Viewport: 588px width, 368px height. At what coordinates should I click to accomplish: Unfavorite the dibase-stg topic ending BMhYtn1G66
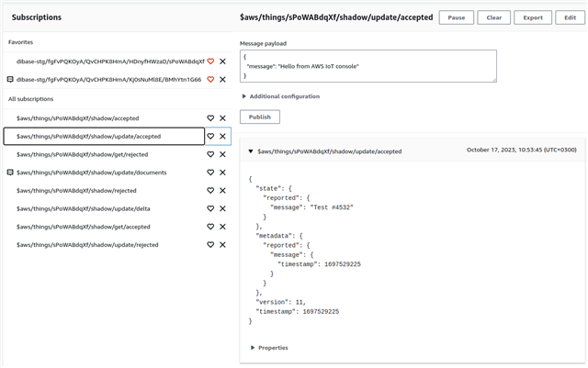210,79
